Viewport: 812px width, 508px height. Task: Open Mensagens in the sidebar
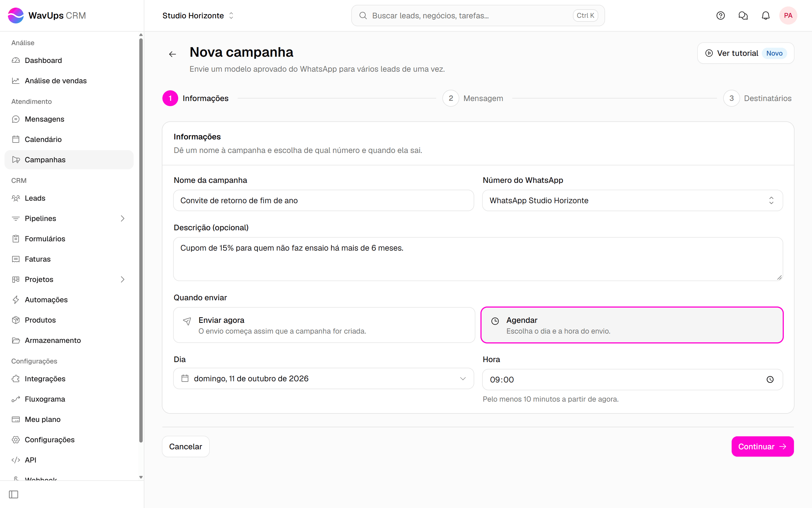click(69, 119)
